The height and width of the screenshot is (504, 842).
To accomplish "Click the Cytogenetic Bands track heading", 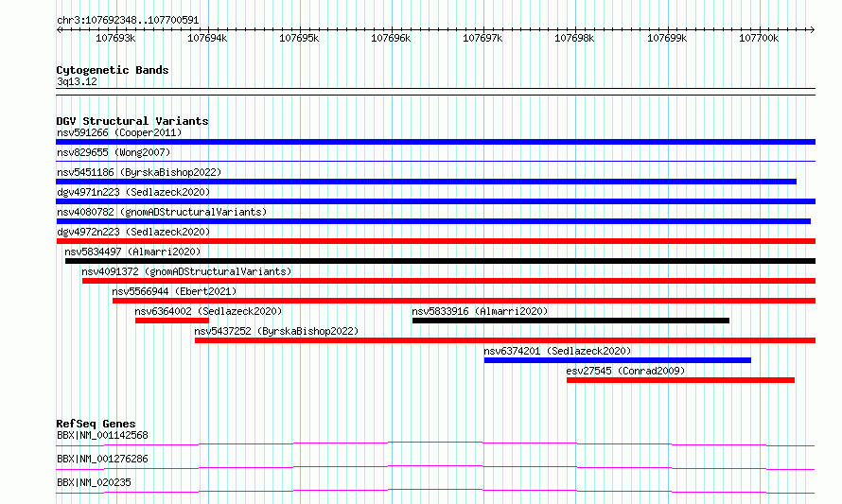I will click(113, 70).
